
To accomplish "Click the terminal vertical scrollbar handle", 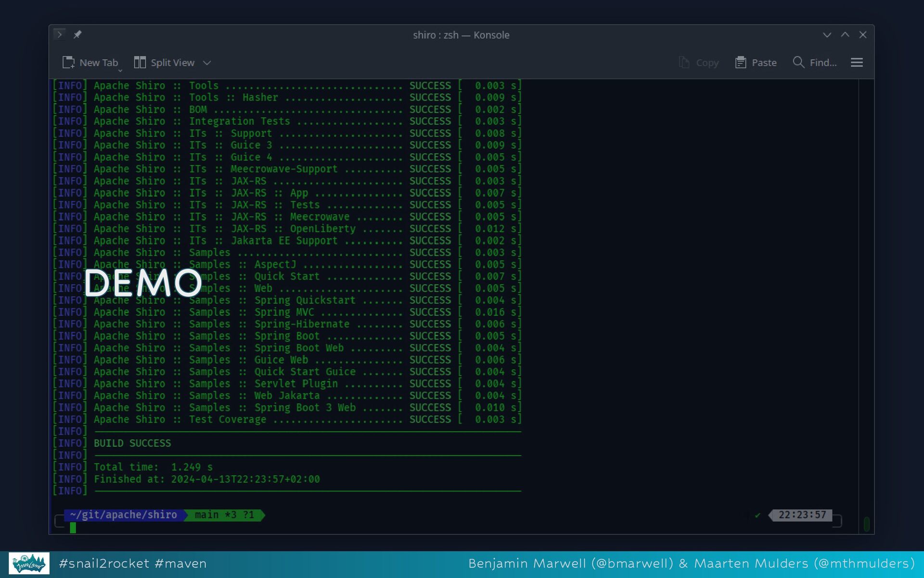I will pyautogui.click(x=866, y=524).
